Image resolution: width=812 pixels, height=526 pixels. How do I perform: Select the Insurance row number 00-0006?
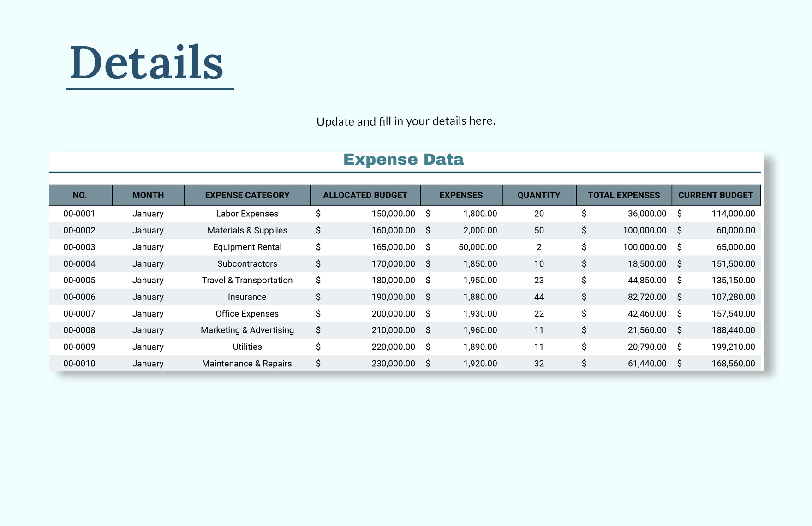point(80,297)
